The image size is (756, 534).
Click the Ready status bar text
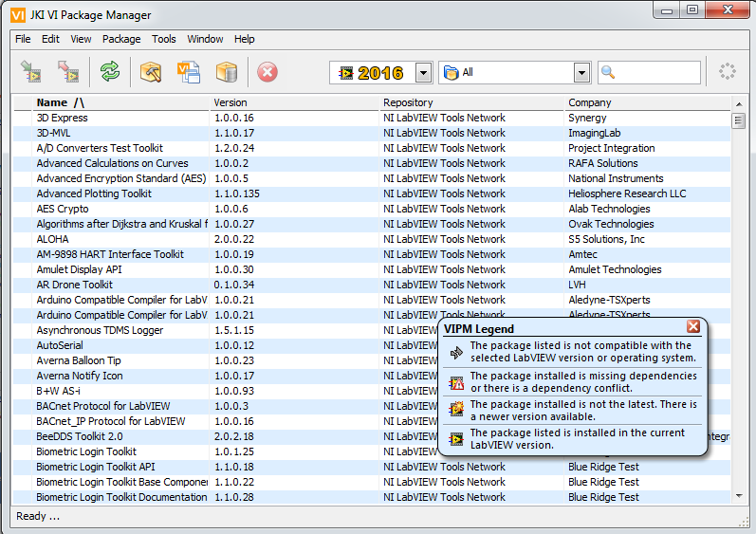tap(38, 516)
